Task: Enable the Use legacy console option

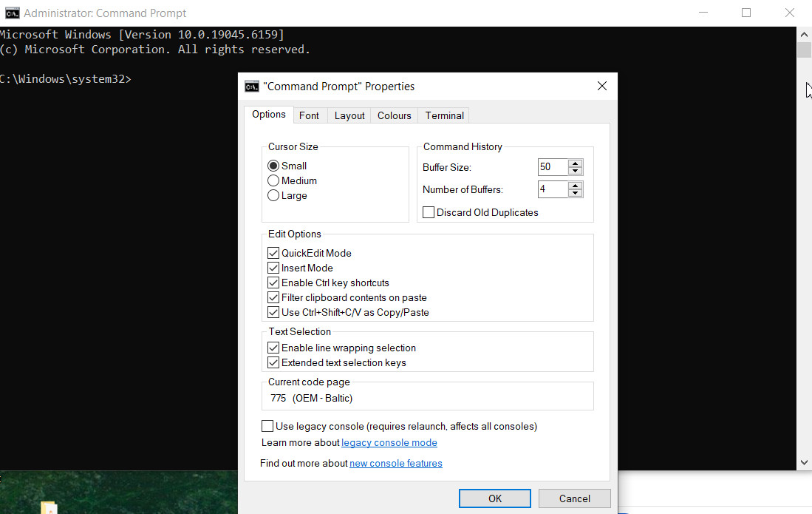Action: (x=267, y=426)
